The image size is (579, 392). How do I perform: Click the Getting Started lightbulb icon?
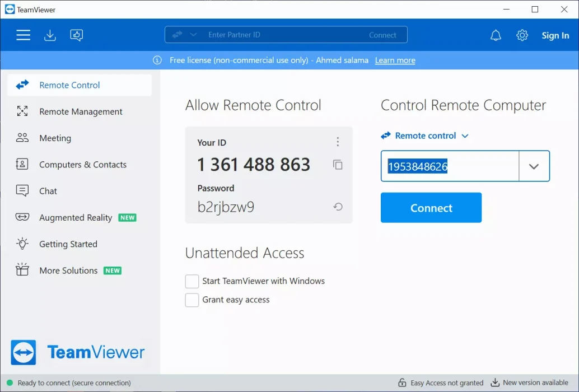coord(22,244)
